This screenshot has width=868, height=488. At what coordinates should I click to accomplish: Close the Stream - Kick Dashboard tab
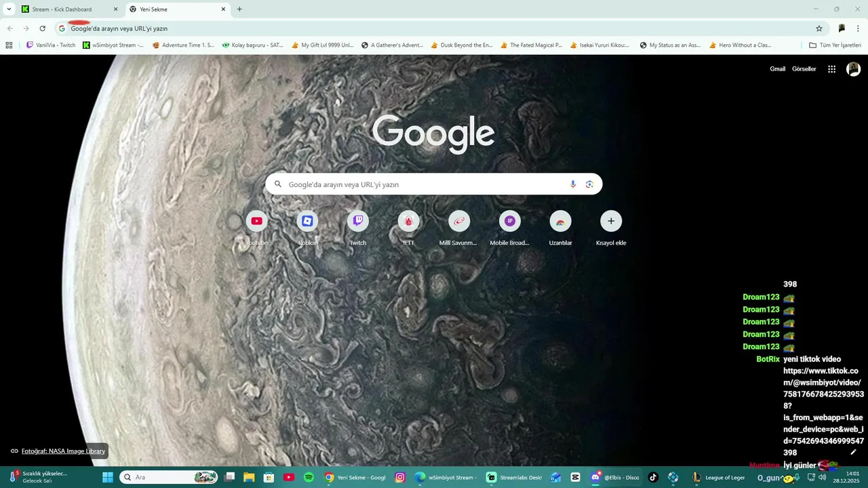pos(115,9)
